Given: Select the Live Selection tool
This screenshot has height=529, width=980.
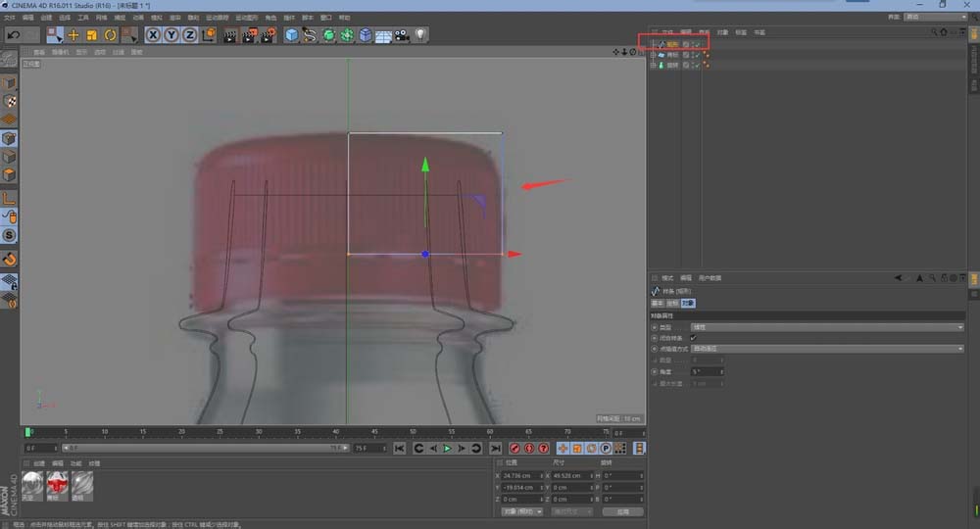Looking at the screenshot, I should pyautogui.click(x=55, y=35).
